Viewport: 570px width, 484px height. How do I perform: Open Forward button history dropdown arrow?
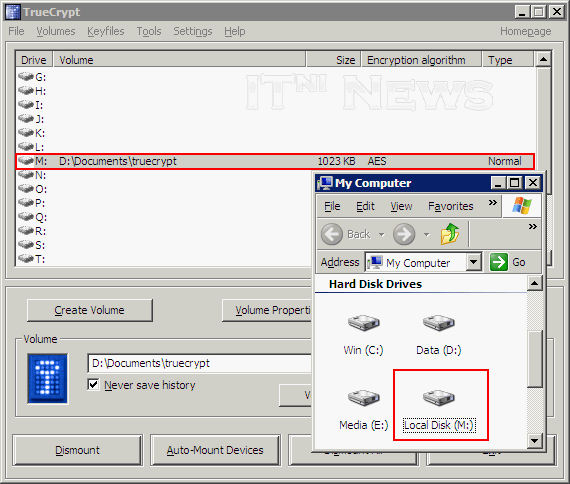[x=426, y=235]
